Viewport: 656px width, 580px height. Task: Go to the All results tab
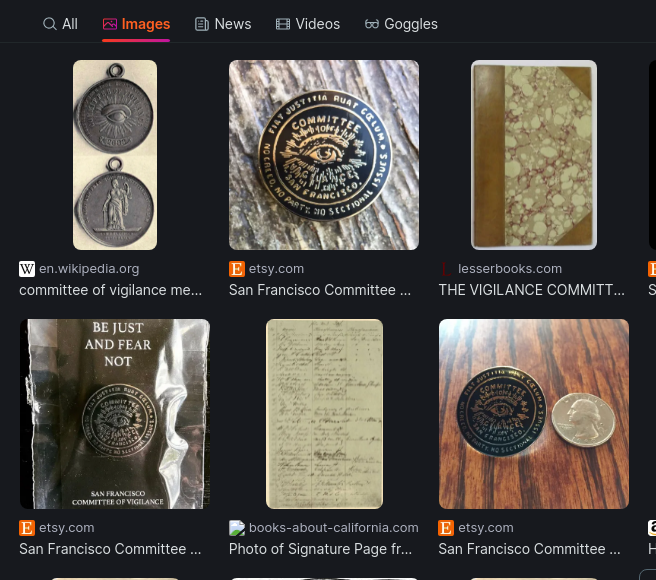click(60, 24)
